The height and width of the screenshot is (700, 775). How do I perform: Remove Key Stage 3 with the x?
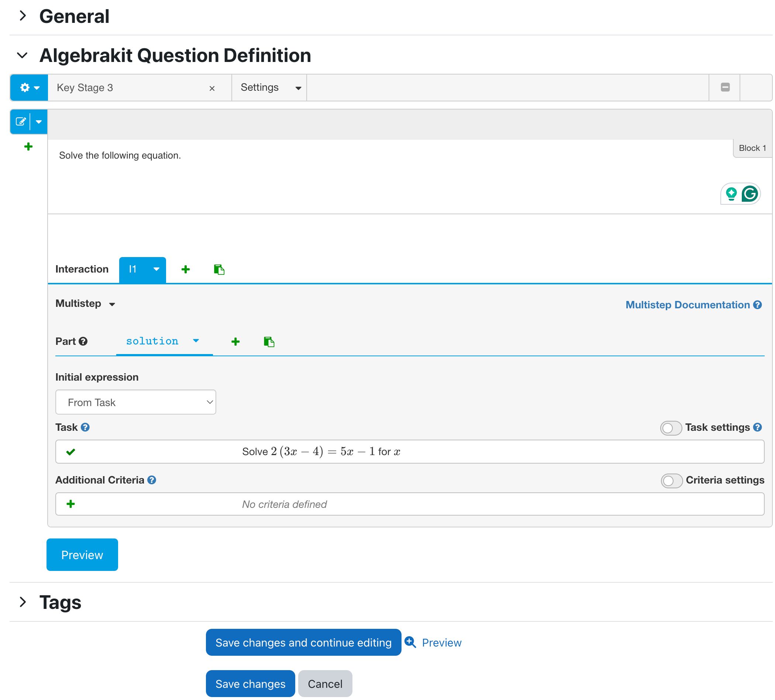[x=213, y=88]
